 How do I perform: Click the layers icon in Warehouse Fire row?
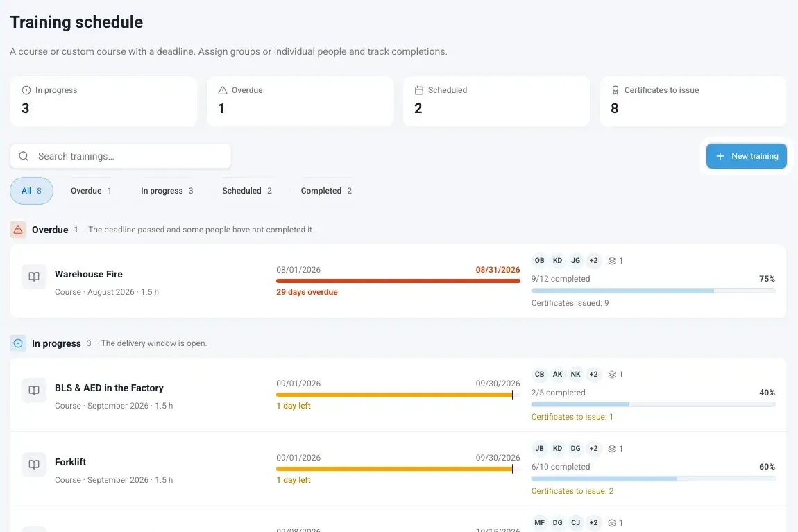[612, 260]
